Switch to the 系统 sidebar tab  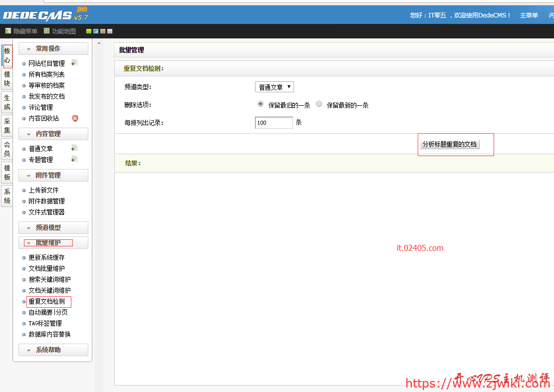click(6, 196)
